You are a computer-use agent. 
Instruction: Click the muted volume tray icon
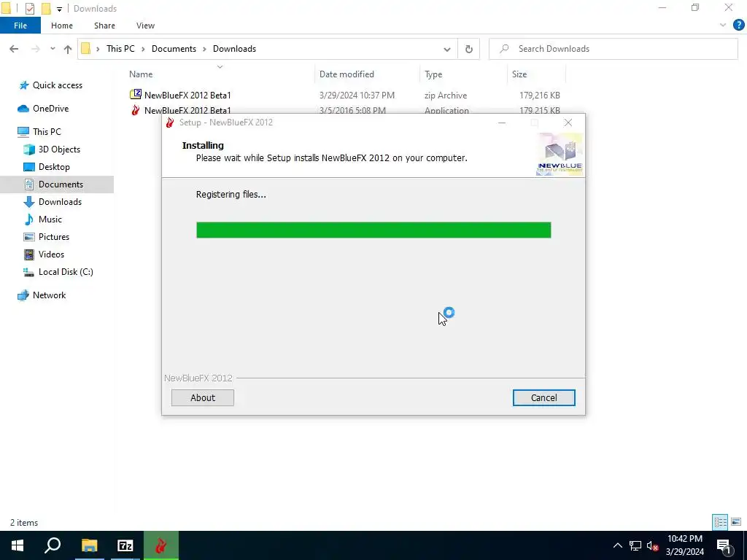[x=652, y=545]
